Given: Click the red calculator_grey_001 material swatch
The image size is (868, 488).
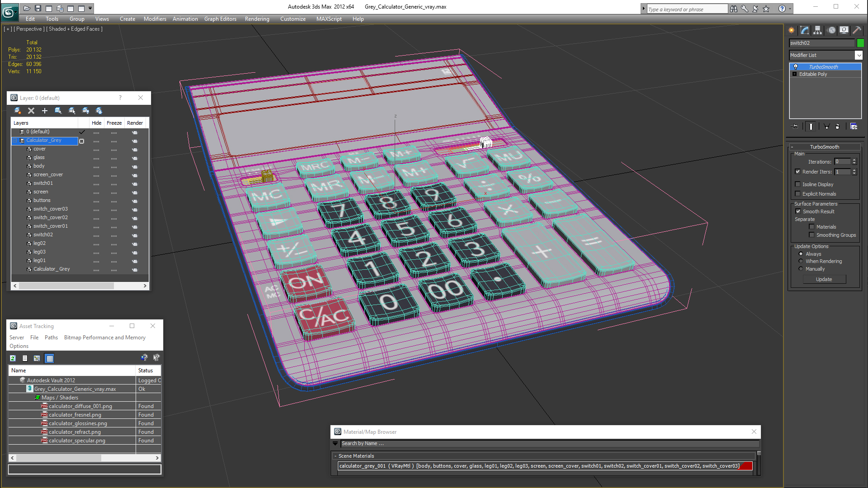Looking at the screenshot, I should click(x=746, y=466).
